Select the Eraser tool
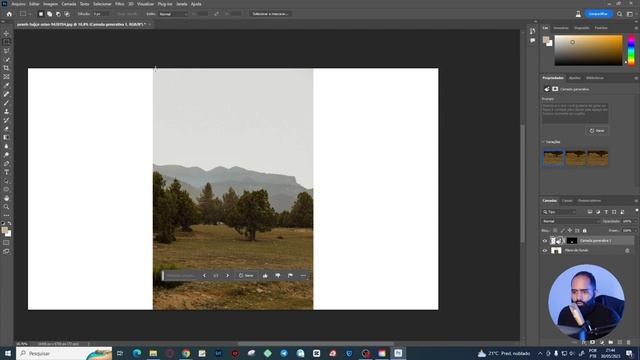This screenshot has width=640, height=360. coord(6,129)
